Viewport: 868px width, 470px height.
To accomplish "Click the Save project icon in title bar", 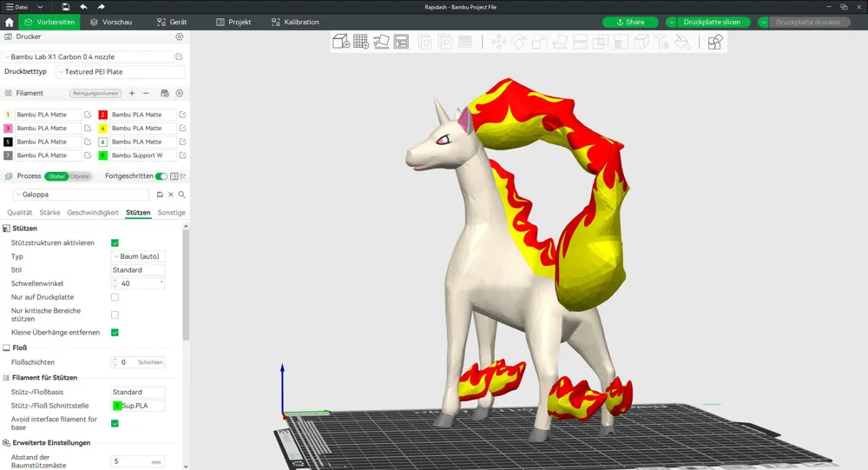I will pyautogui.click(x=65, y=7).
